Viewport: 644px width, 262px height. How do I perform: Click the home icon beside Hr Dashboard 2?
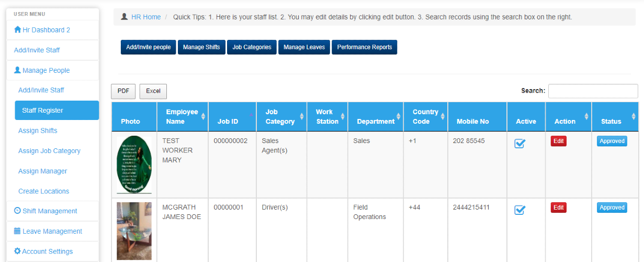pyautogui.click(x=18, y=30)
